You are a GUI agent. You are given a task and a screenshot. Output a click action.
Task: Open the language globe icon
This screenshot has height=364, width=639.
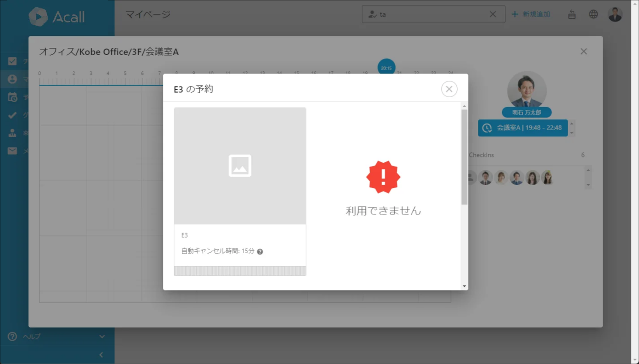[593, 14]
